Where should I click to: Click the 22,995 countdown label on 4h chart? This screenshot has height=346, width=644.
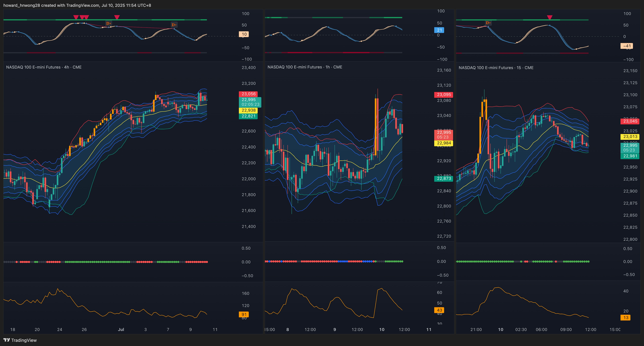click(x=250, y=102)
